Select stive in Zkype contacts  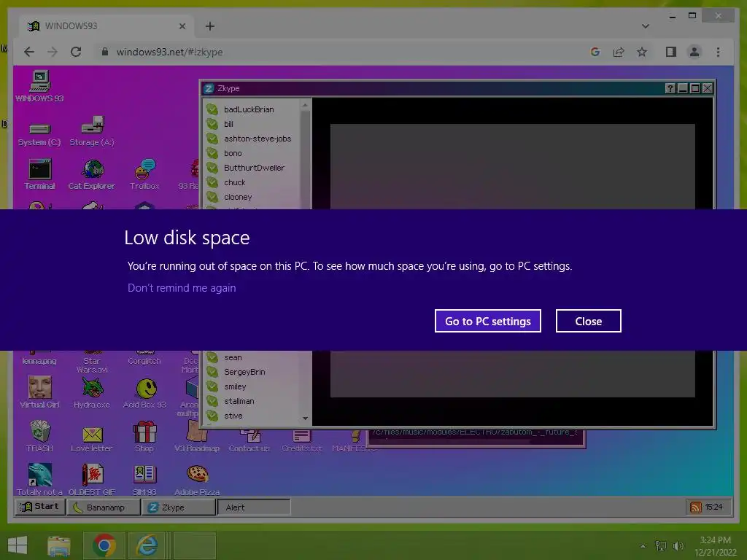tap(252, 416)
